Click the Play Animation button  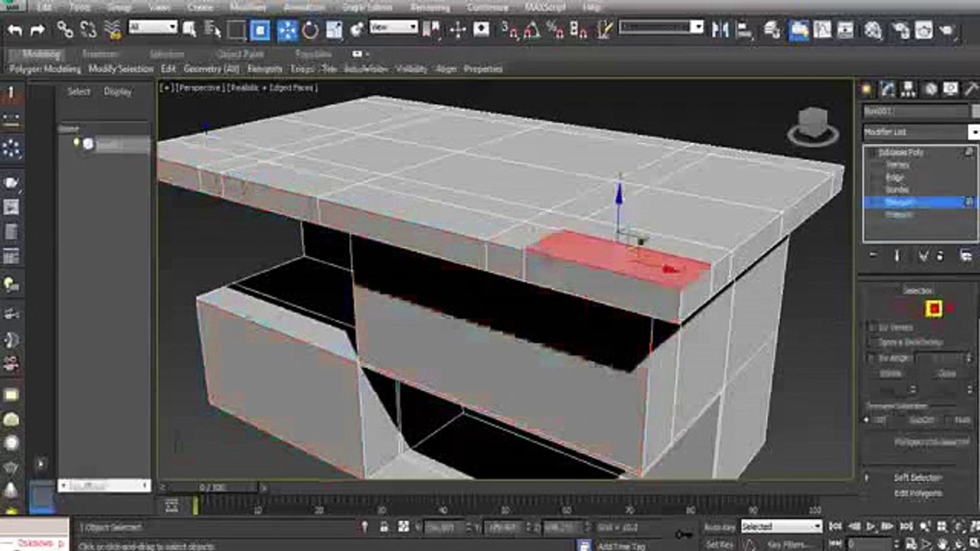point(870,527)
